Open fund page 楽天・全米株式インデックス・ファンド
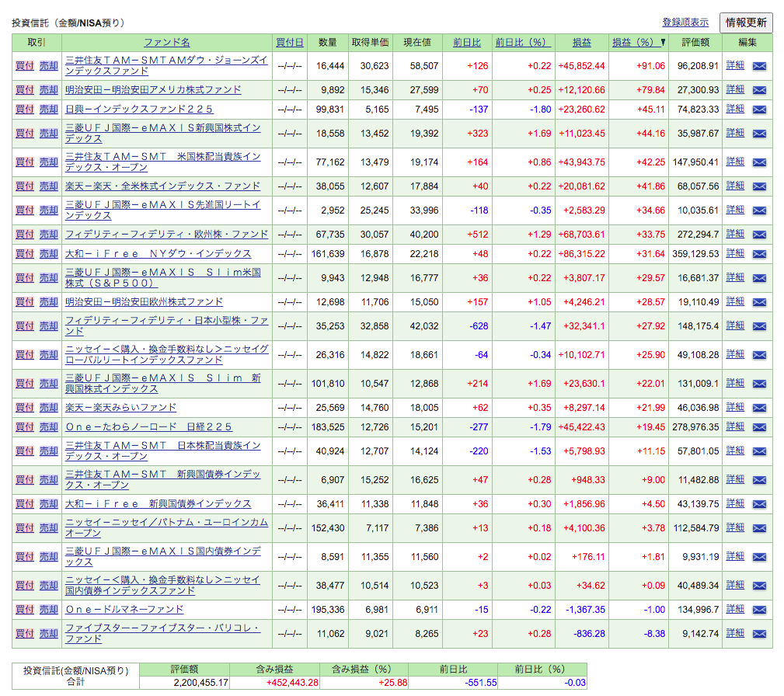Viewport: 784px width, 696px height. click(x=163, y=186)
